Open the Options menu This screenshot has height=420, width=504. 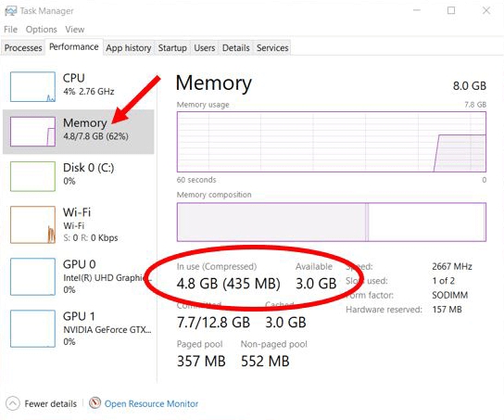click(41, 30)
